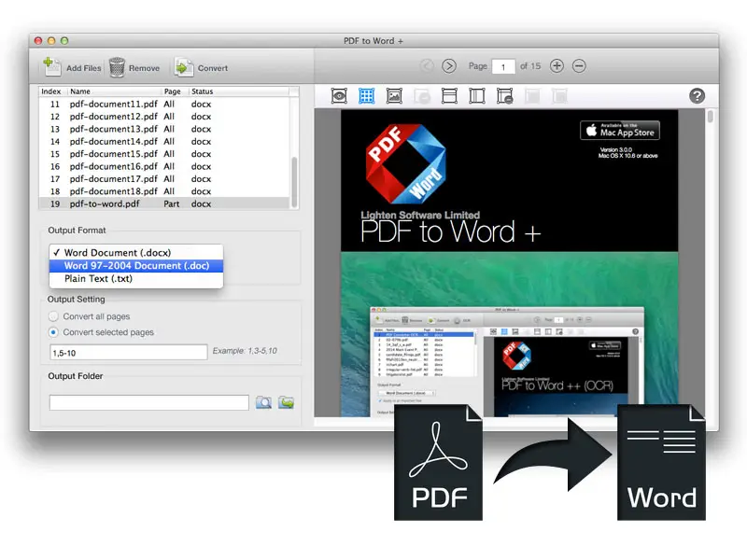The height and width of the screenshot is (560, 747).
Task: Click the Convert green arrow icon
Action: click(x=184, y=67)
